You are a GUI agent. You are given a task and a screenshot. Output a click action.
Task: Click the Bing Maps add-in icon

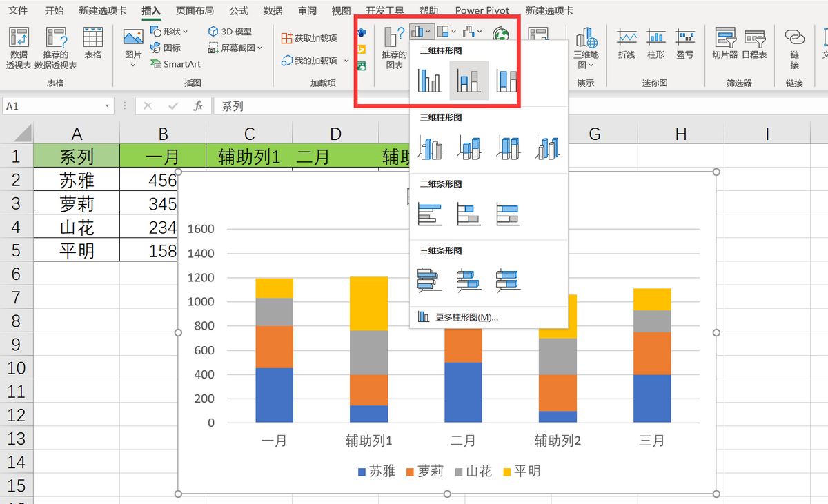pyautogui.click(x=361, y=49)
